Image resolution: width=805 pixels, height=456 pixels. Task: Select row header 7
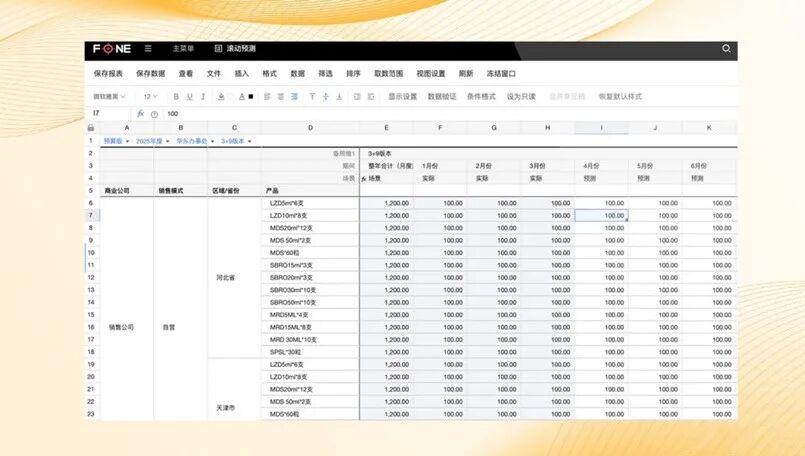pos(91,216)
